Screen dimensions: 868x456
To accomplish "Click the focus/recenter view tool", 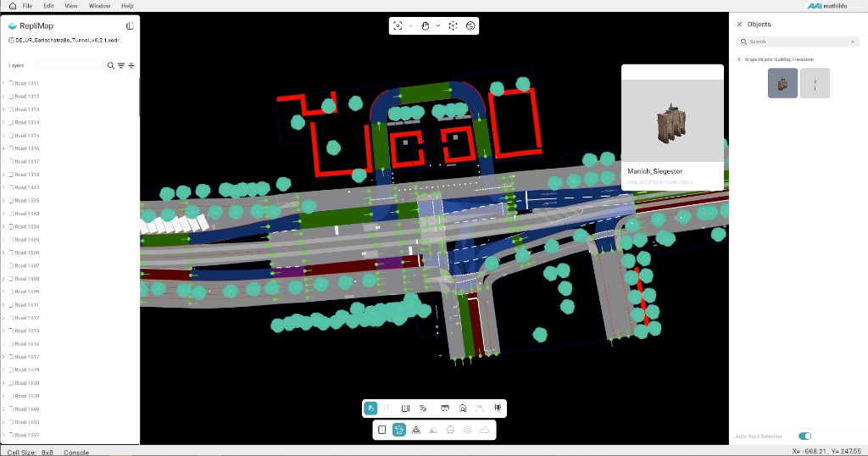I will point(398,26).
